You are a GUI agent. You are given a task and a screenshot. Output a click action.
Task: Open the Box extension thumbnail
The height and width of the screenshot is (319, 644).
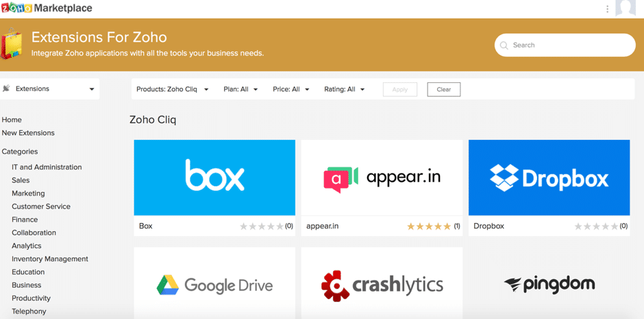214,178
